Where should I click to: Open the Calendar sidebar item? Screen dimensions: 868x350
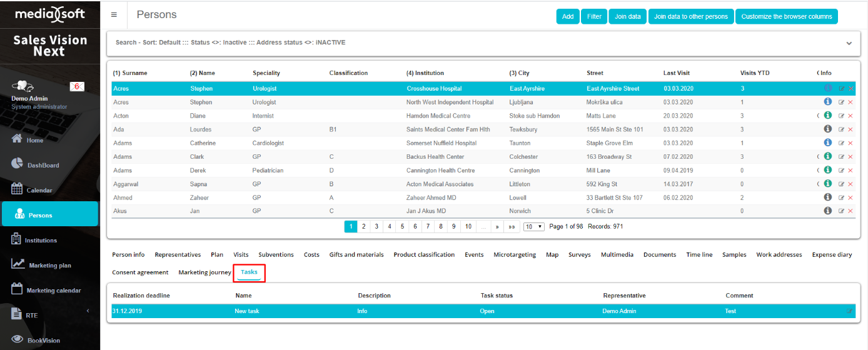click(x=39, y=190)
